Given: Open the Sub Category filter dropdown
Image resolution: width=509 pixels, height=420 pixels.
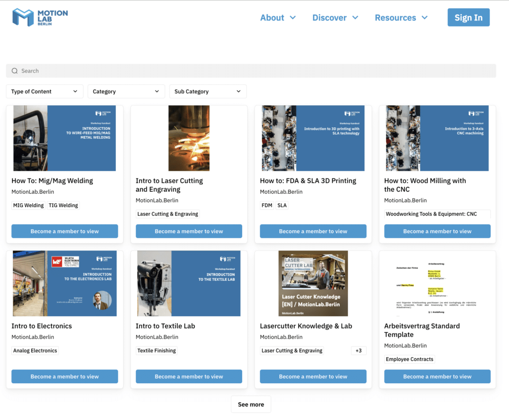Looking at the screenshot, I should (208, 91).
